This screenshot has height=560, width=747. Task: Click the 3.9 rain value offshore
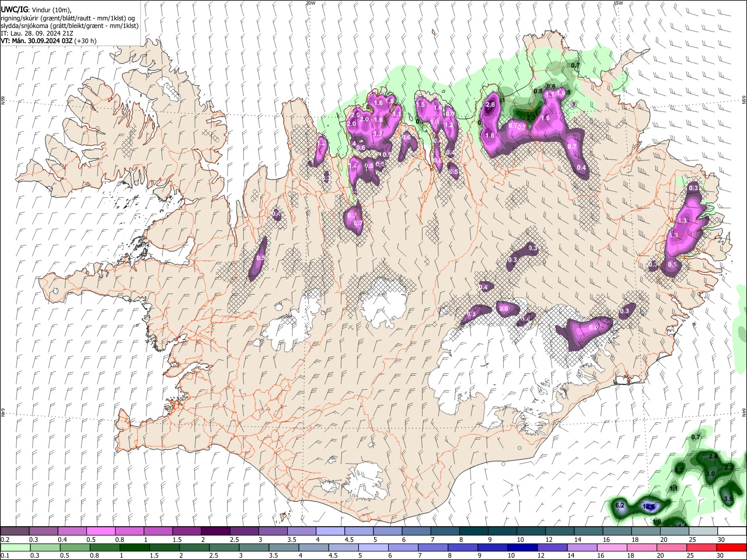tap(728, 499)
